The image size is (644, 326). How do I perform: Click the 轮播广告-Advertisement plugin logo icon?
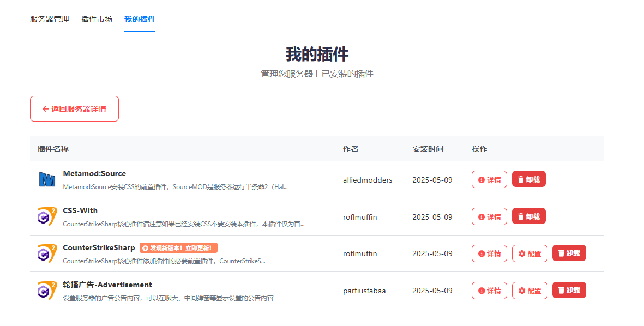click(47, 291)
